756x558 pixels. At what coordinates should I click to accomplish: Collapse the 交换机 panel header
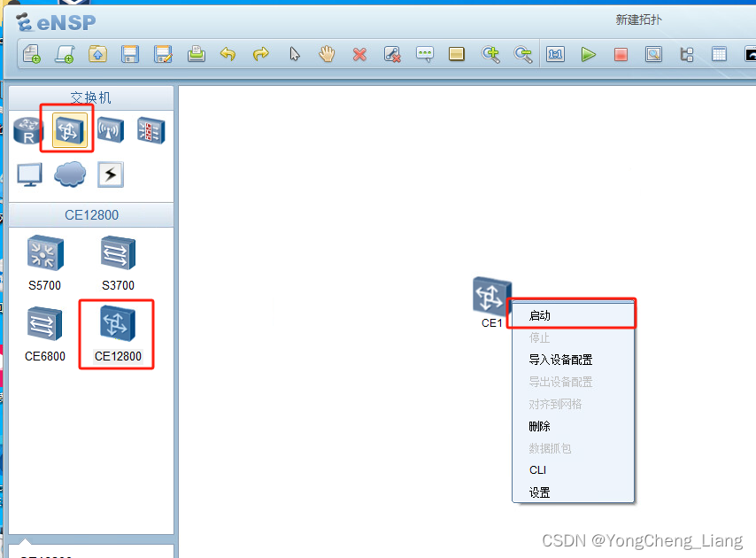point(91,97)
